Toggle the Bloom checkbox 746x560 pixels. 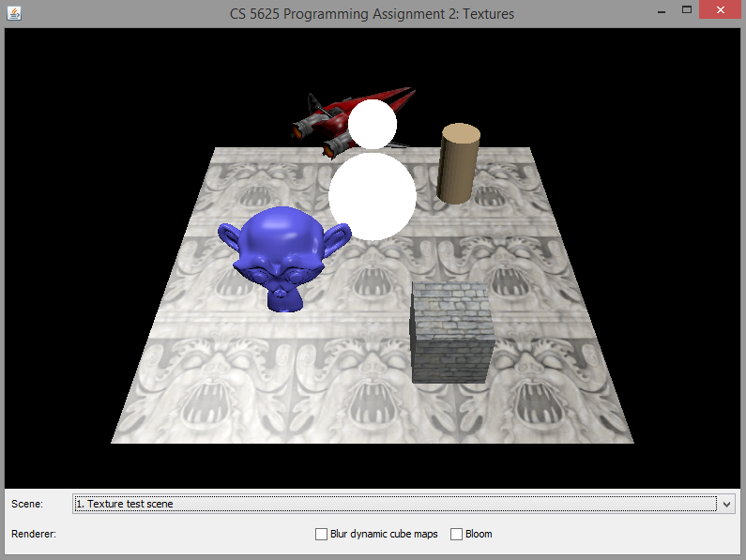click(x=457, y=534)
